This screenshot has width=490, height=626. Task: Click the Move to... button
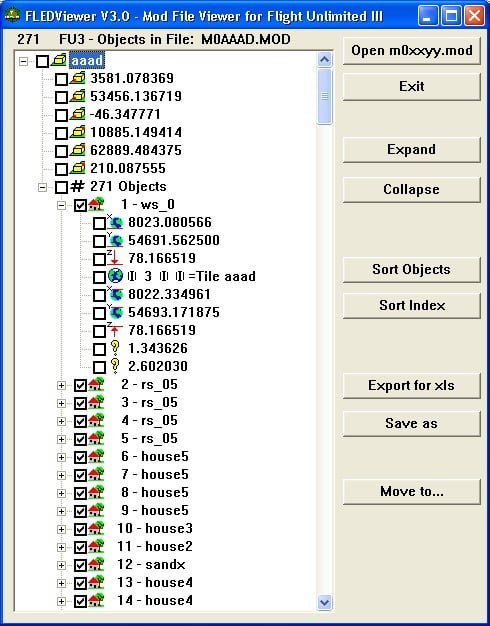pos(412,491)
